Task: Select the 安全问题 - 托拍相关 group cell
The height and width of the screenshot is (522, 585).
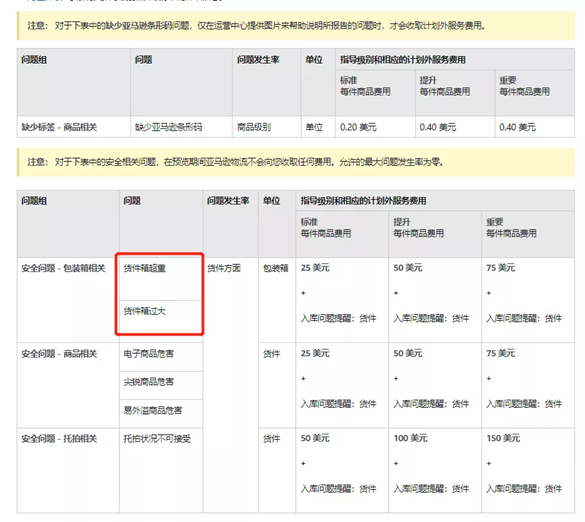Action: point(68,470)
